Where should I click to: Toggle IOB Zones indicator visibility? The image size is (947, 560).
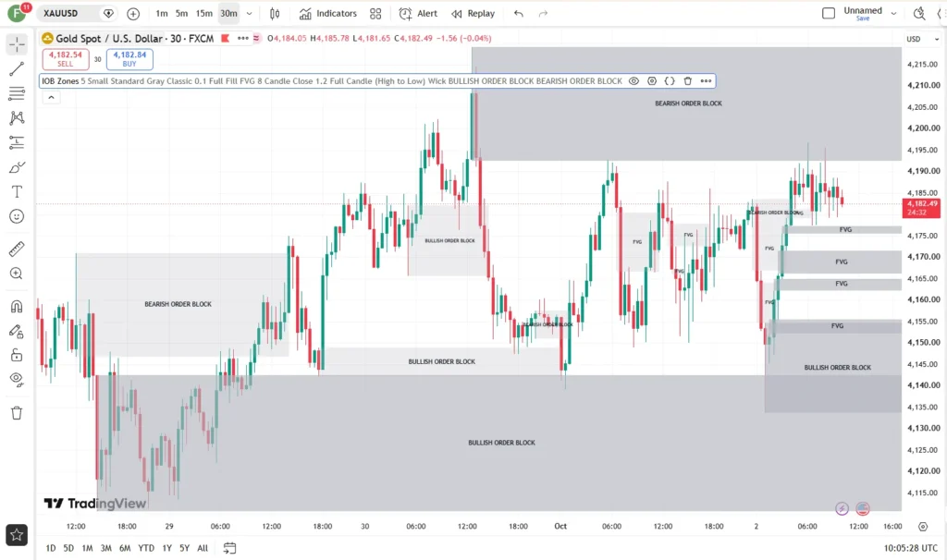633,81
